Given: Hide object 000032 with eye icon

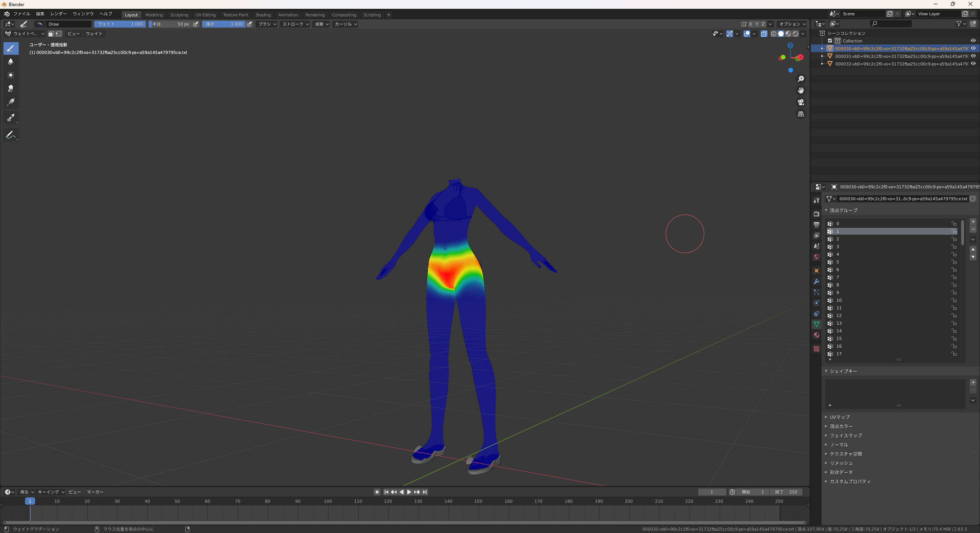Looking at the screenshot, I should 973,64.
